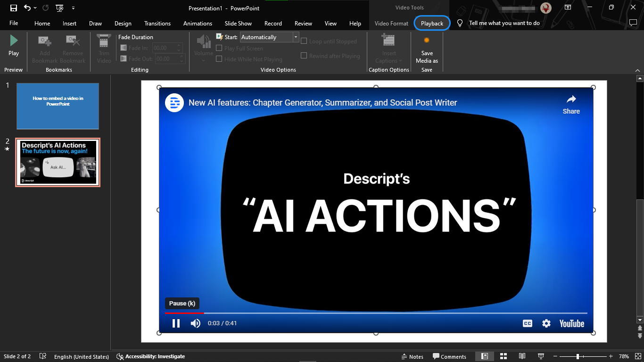Viewport: 644px width, 362px height.
Task: Select slide 1 thumbnail in the panel
Action: point(58,106)
